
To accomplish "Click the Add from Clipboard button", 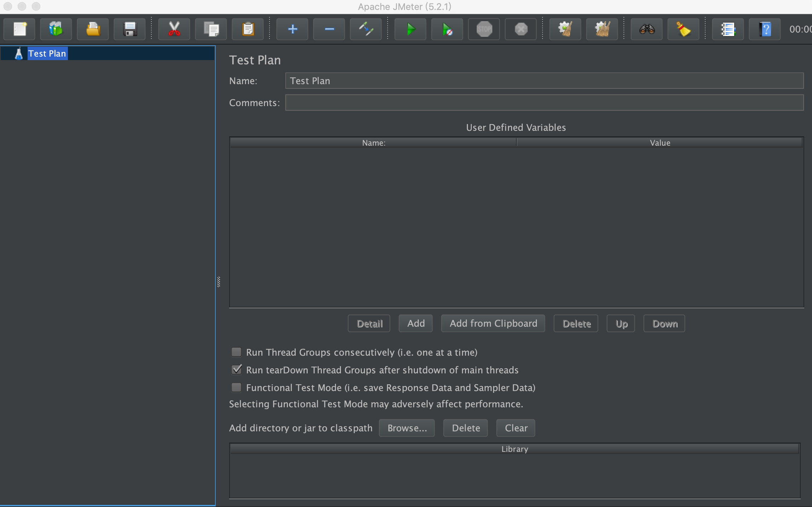I will (494, 324).
